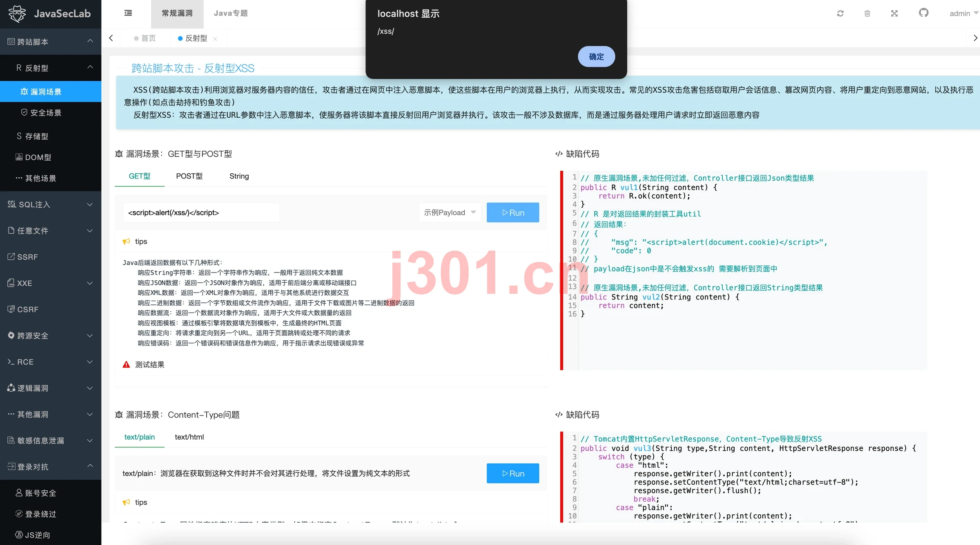Expand the 任意文件 menu chevron
980x545 pixels.
(x=90, y=231)
